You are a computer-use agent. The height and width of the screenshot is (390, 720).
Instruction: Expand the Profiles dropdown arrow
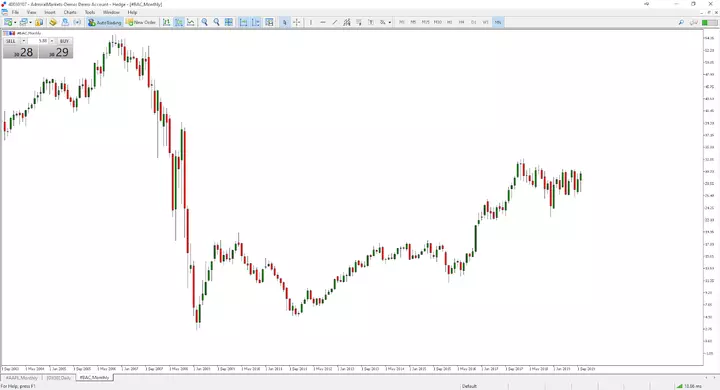(x=30, y=22)
